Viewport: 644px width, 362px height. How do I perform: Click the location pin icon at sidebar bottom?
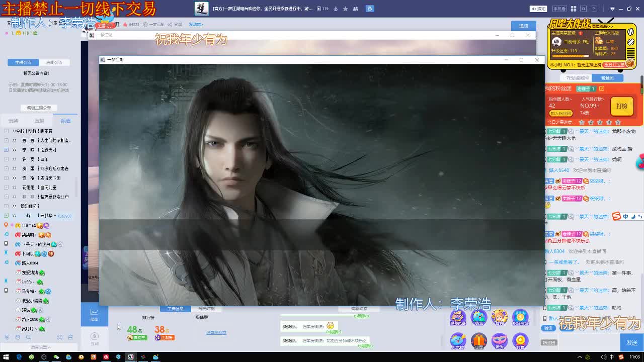click(7, 337)
